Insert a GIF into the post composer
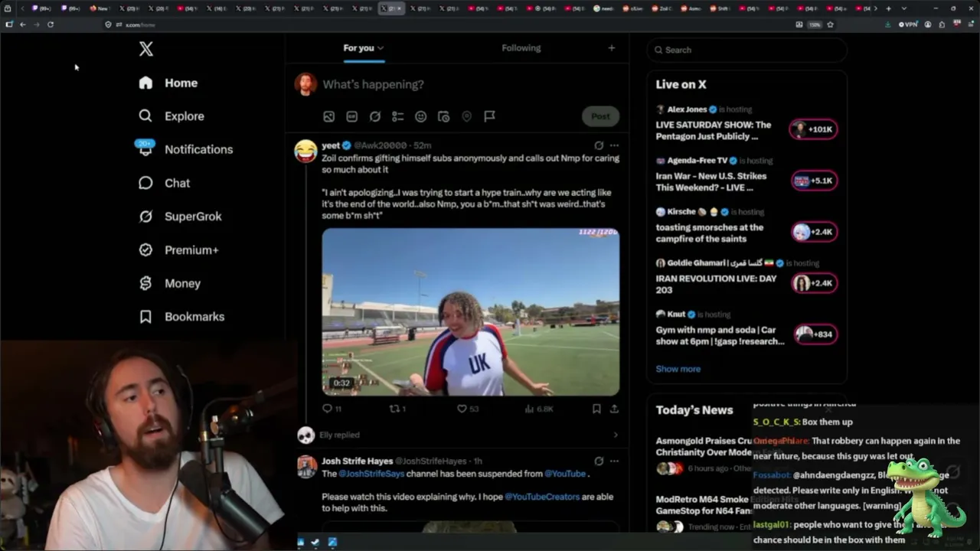 (351, 116)
